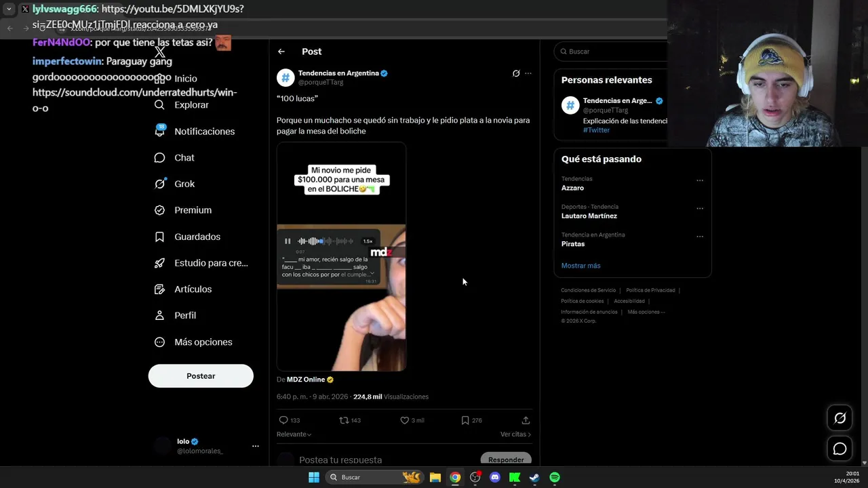This screenshot has height=488, width=868.
Task: Open Spotify from the taskbar
Action: point(555,477)
